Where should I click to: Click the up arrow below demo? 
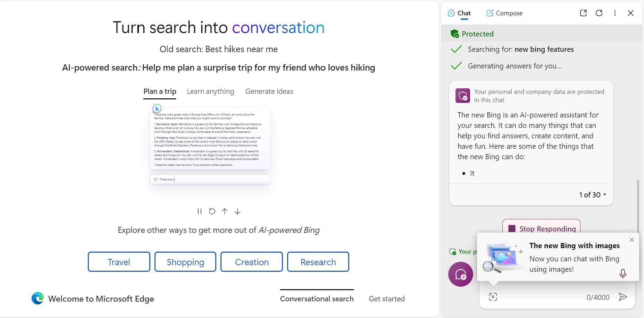[225, 211]
